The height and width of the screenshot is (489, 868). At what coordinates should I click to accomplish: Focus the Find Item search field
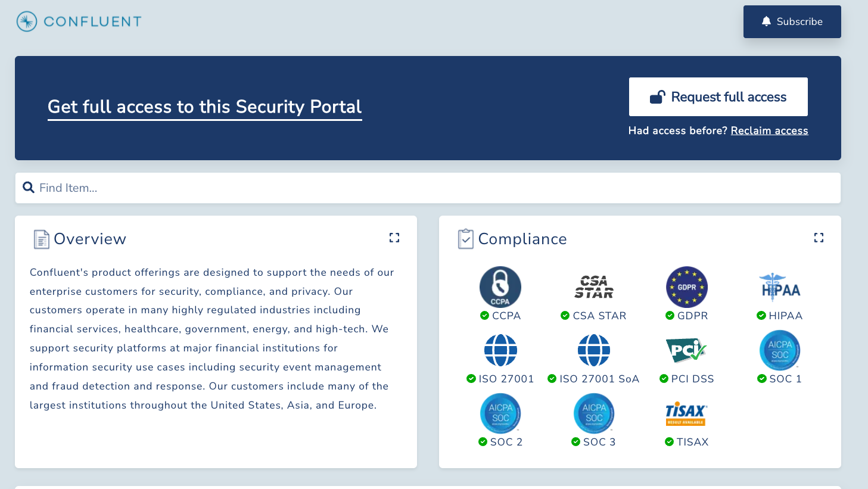point(428,188)
